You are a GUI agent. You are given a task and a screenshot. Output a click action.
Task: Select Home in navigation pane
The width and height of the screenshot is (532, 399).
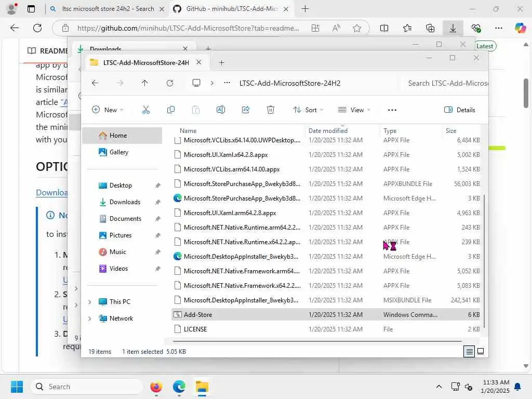tap(123, 136)
